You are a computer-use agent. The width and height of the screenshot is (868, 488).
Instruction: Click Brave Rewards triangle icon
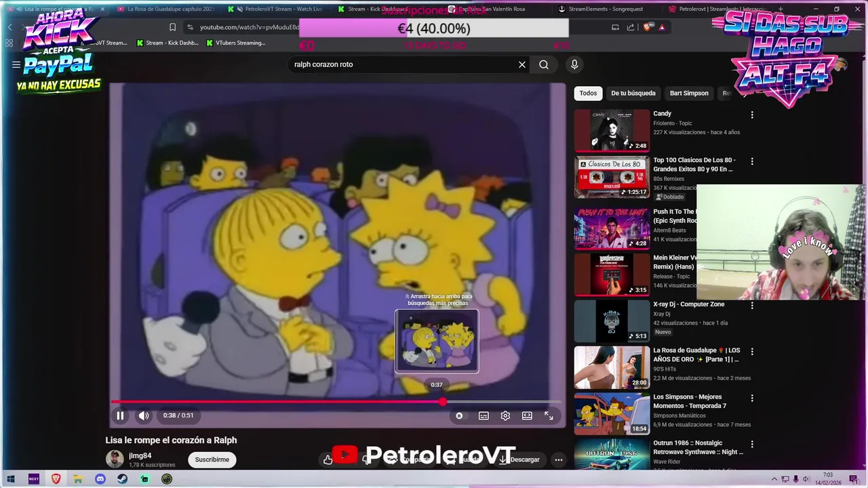point(662,27)
